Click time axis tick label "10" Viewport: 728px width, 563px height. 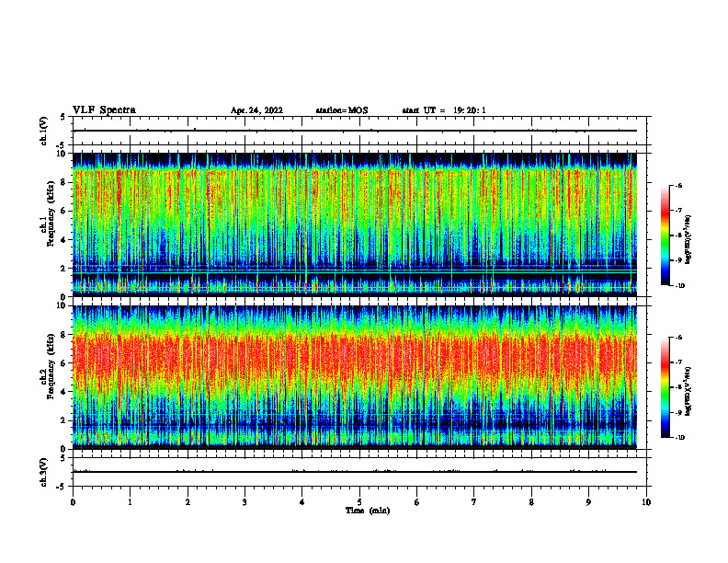646,502
